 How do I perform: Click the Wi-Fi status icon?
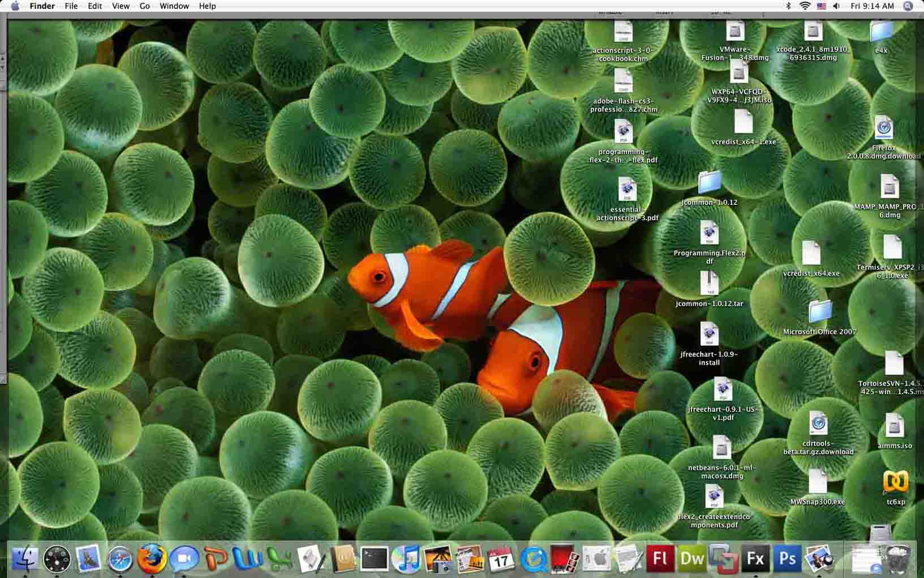click(805, 6)
